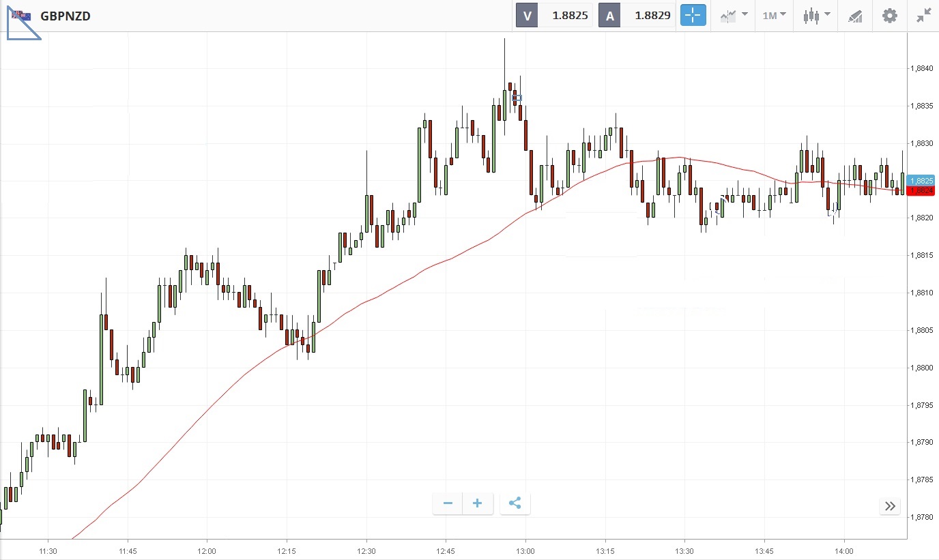Expand the 1M timeframe dropdown

pos(774,15)
